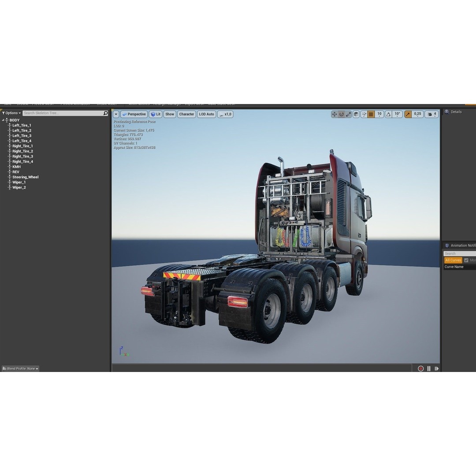
Task: Select the BODY root bone
Action: [14, 120]
